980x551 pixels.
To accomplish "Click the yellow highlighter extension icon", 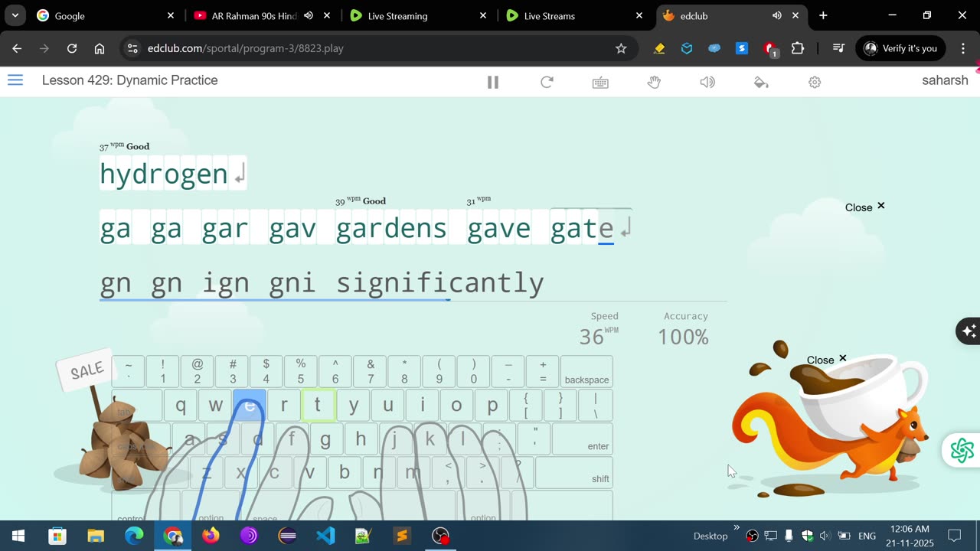I will coord(659,48).
